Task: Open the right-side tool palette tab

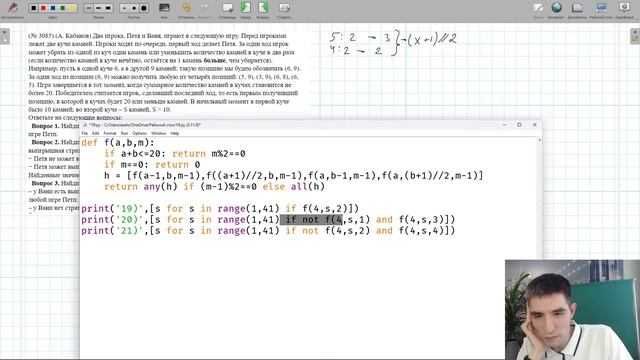Action: coord(635,36)
